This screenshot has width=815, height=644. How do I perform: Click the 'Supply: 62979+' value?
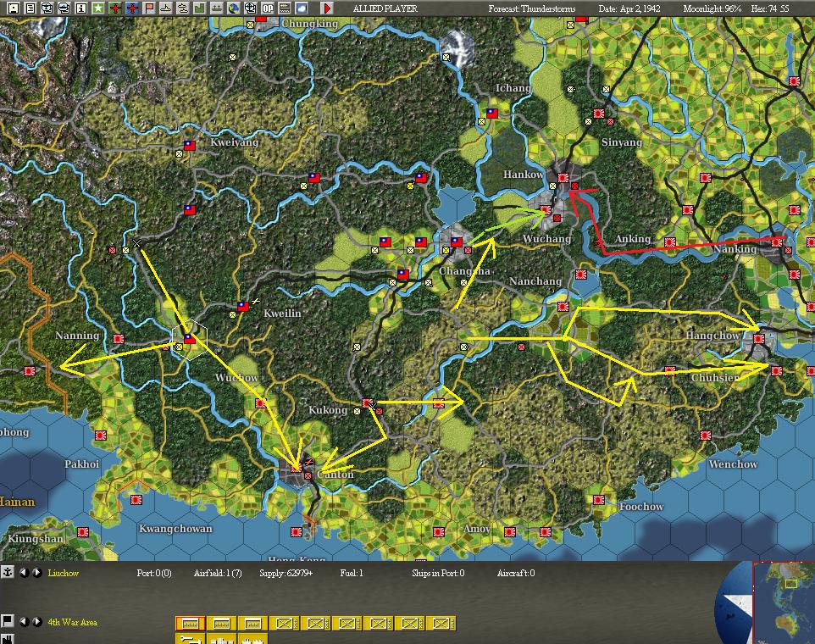[286, 573]
